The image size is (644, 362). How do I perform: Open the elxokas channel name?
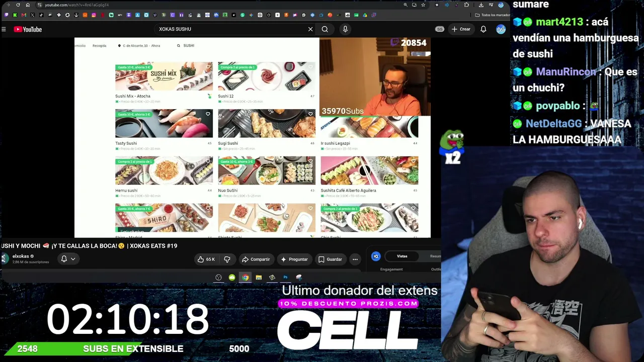tap(21, 256)
